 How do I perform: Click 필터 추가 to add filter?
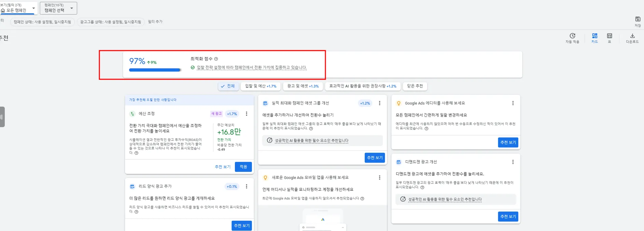[155, 22]
